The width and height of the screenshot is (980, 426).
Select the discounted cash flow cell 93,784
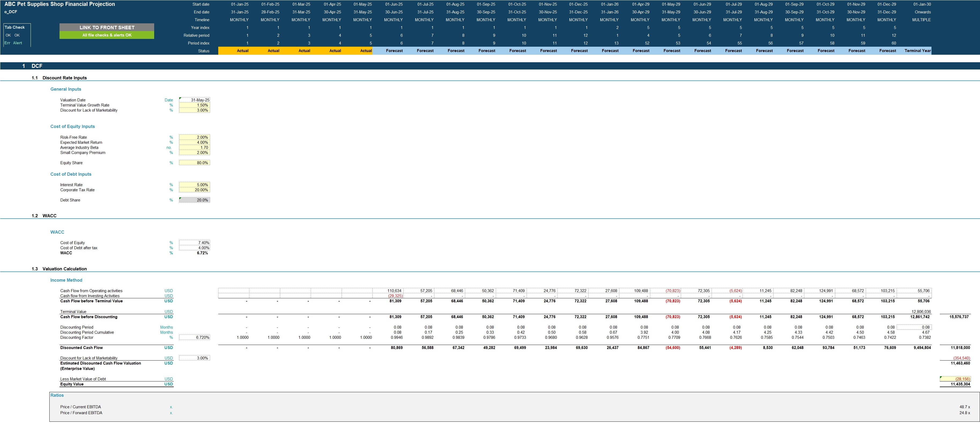(828, 348)
